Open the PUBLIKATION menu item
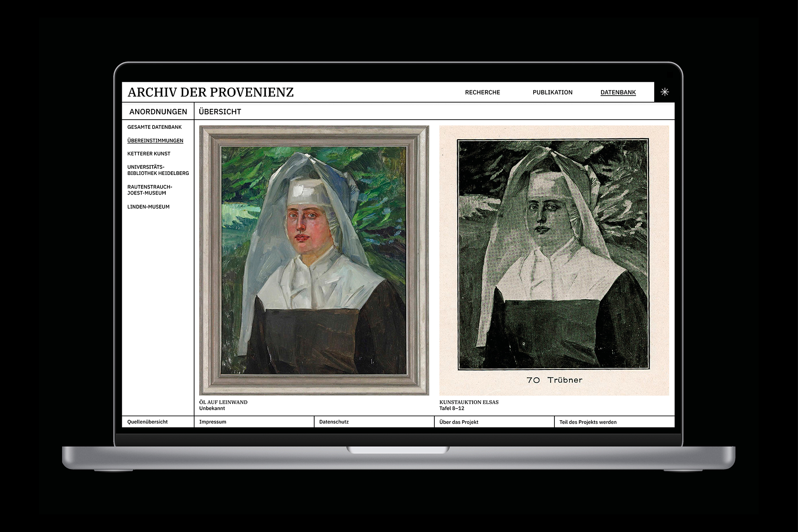The width and height of the screenshot is (798, 532). [x=552, y=92]
